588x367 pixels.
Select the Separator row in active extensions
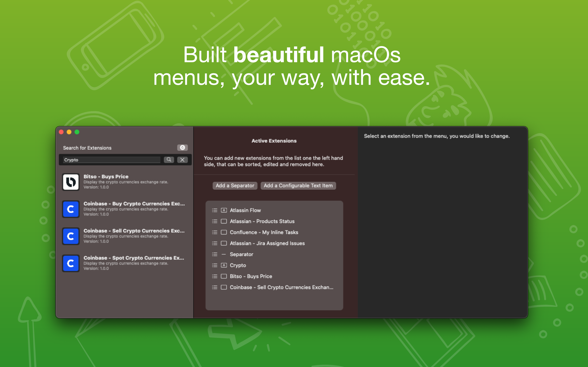[x=241, y=254]
